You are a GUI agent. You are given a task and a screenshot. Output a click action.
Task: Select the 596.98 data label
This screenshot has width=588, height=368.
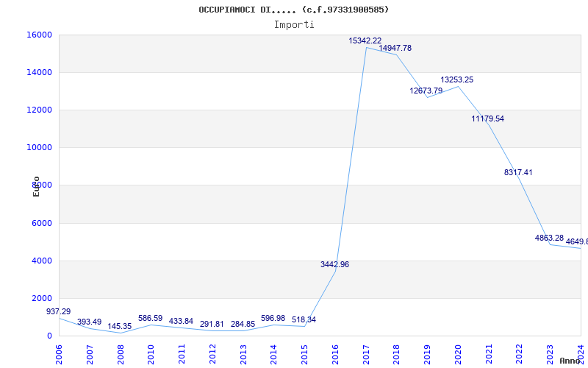tap(273, 318)
